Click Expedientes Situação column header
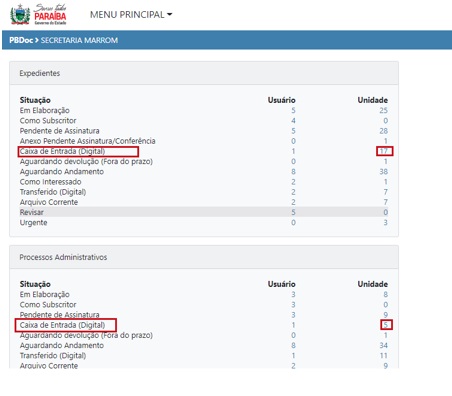The height and width of the screenshot is (396, 452). [35, 100]
